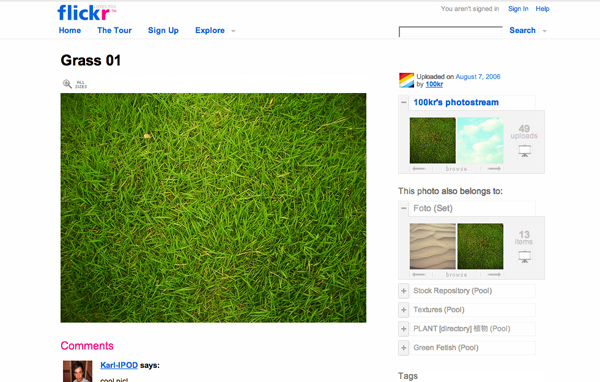600x382 pixels.
Task: Open the Explore dropdown arrow
Action: [x=233, y=31]
